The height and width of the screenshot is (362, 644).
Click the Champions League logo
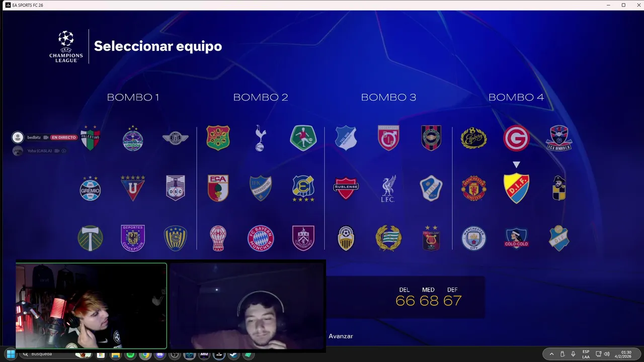[x=66, y=46]
